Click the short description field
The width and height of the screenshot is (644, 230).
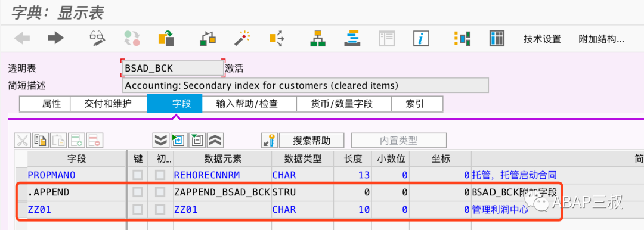[x=305, y=85]
